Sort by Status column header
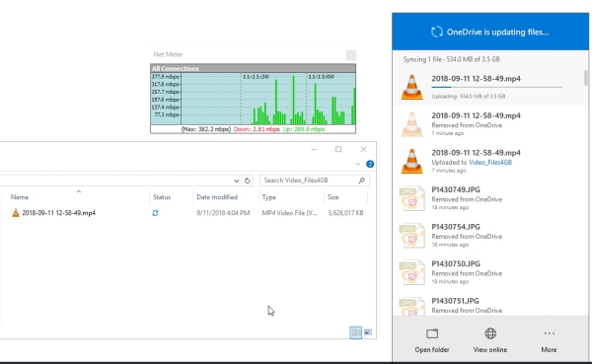 click(162, 197)
